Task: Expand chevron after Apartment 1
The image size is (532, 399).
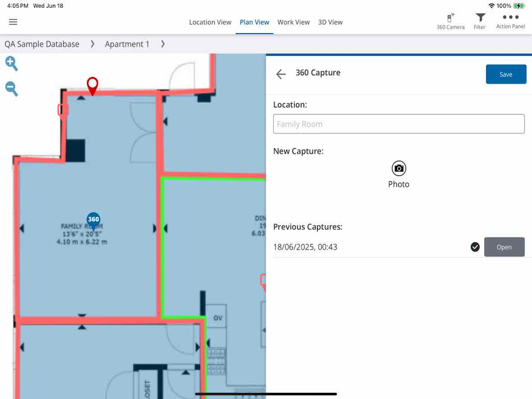Action: pyautogui.click(x=163, y=44)
